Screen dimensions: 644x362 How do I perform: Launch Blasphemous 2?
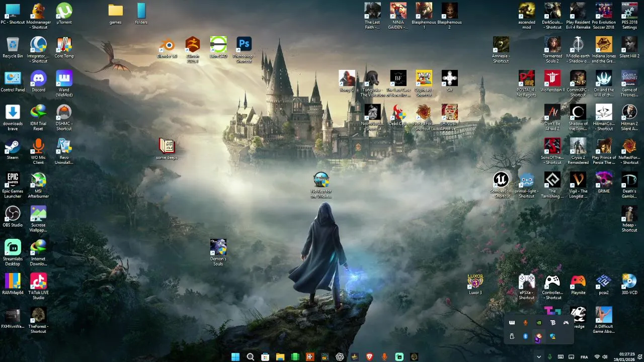coord(449,16)
